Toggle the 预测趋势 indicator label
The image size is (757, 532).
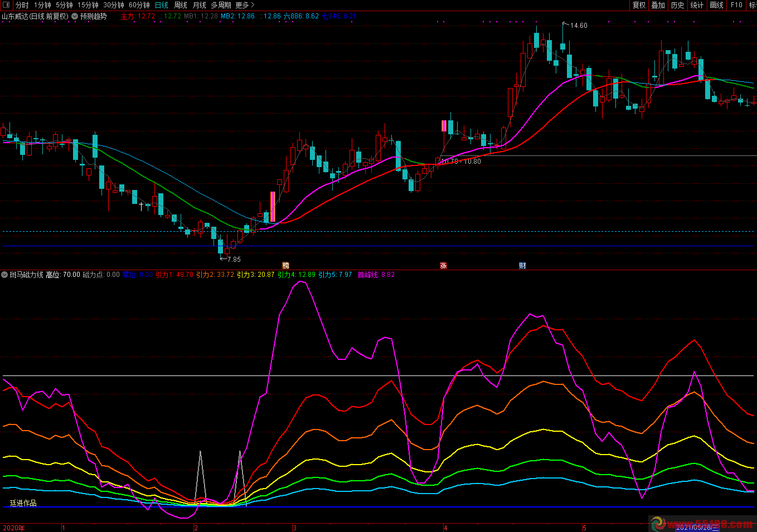pos(93,16)
